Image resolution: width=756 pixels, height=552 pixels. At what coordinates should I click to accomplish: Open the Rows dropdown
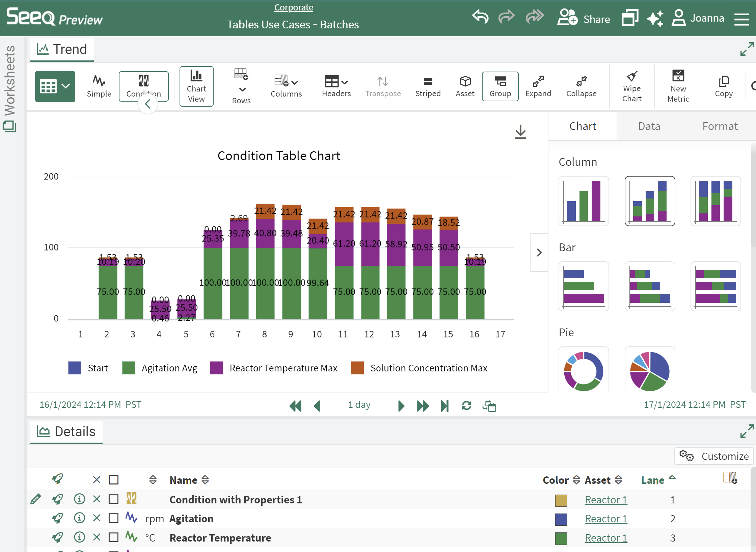coord(241,86)
